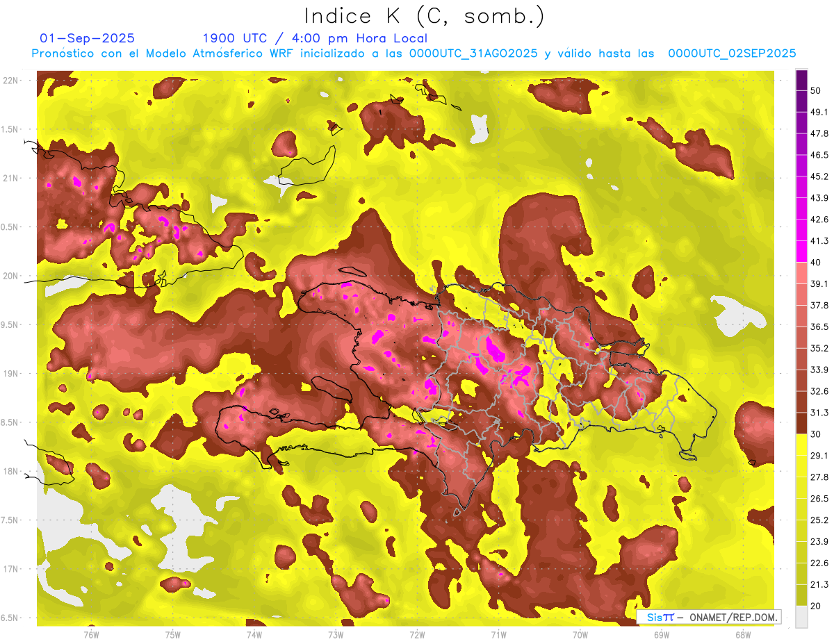This screenshot has width=834, height=644.
Task: Click the initialization stamp '0000UTC_31AGO2025'
Action: click(x=473, y=53)
